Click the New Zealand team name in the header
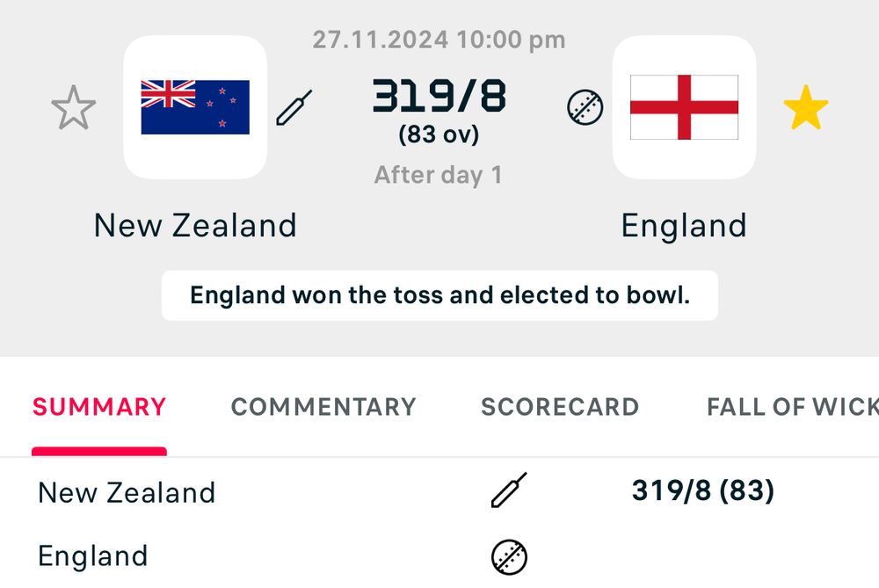 pyautogui.click(x=195, y=226)
